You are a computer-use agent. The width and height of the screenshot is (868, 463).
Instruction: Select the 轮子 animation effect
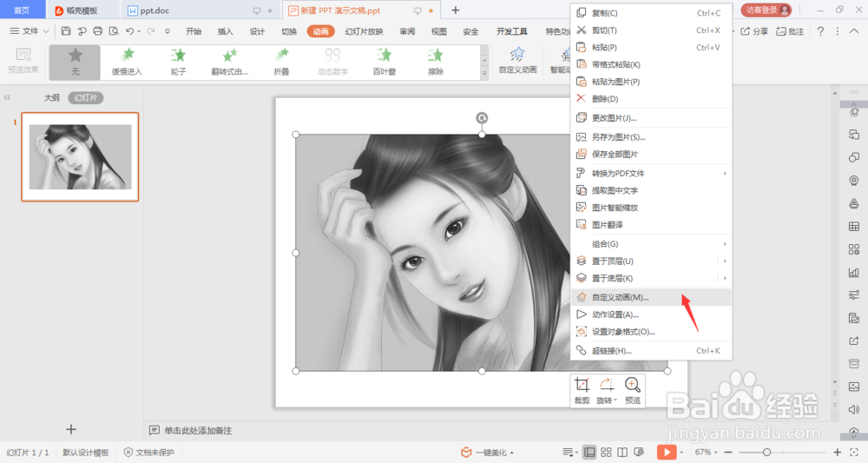178,62
